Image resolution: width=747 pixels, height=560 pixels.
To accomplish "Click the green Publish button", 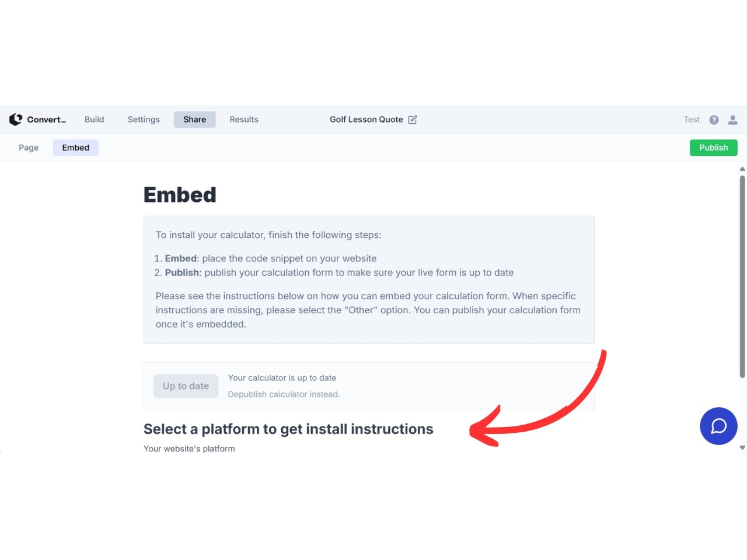I will click(x=713, y=148).
